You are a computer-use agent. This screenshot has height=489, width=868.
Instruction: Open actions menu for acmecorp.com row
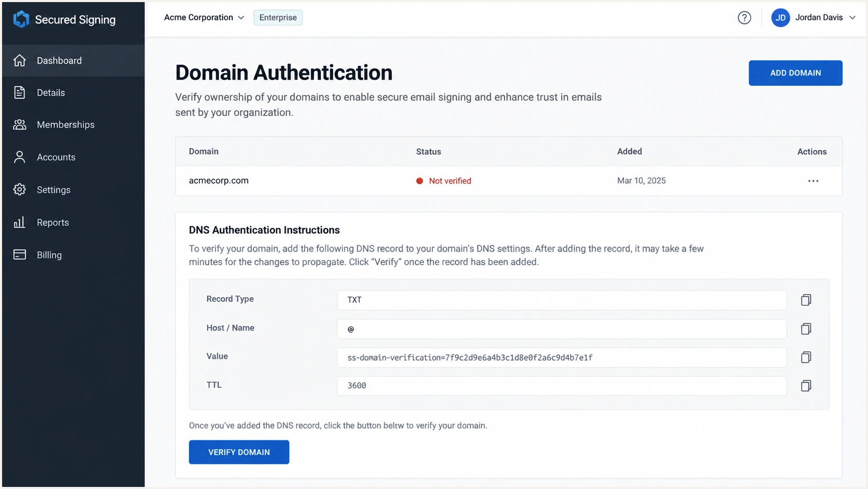pyautogui.click(x=813, y=181)
